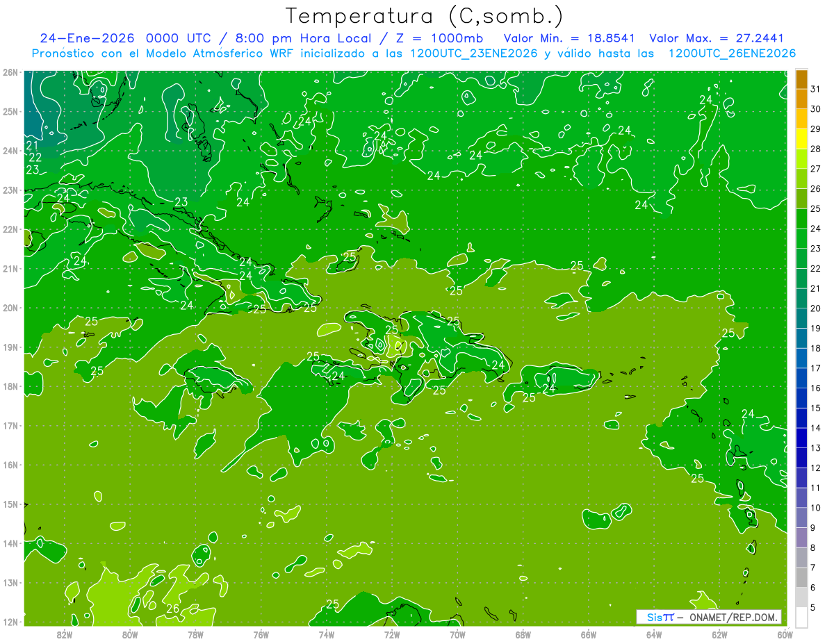834x644 pixels.
Task: Click the '21' contour label on the map
Action: pos(32,145)
